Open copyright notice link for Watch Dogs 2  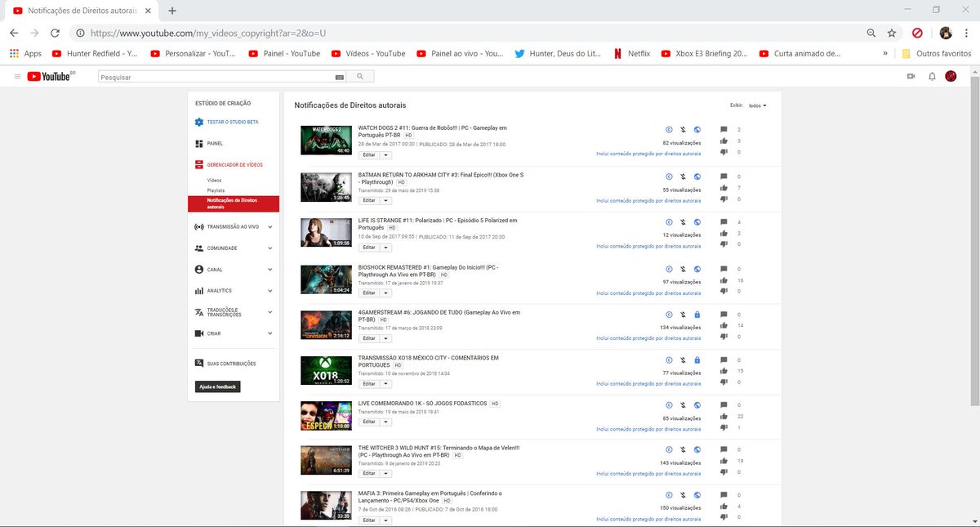[x=648, y=154]
